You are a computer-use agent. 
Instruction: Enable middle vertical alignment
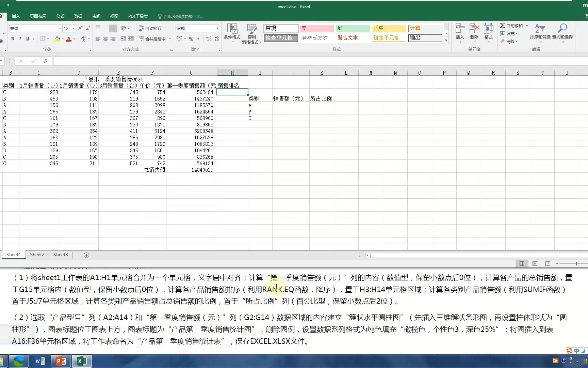click(x=105, y=28)
